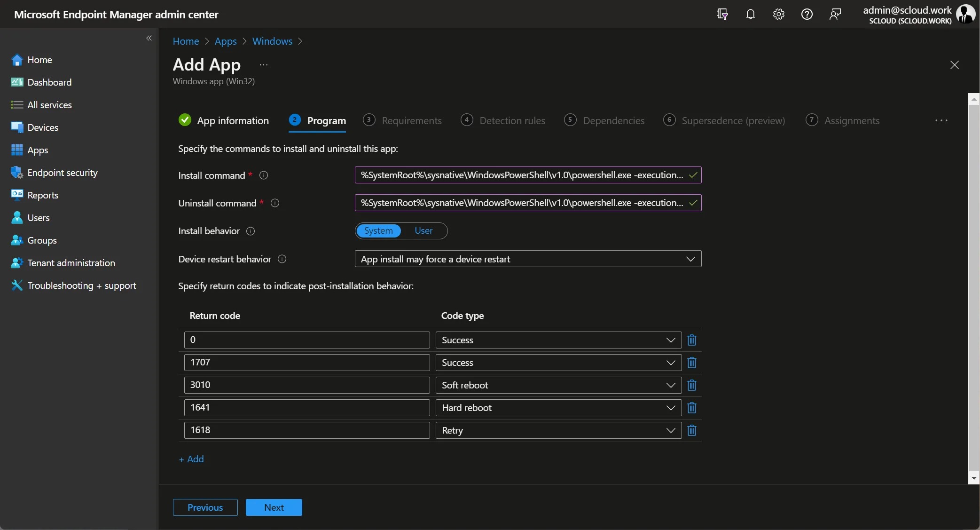Show more wizard steps ellipsis
980x530 pixels.
[x=941, y=121]
